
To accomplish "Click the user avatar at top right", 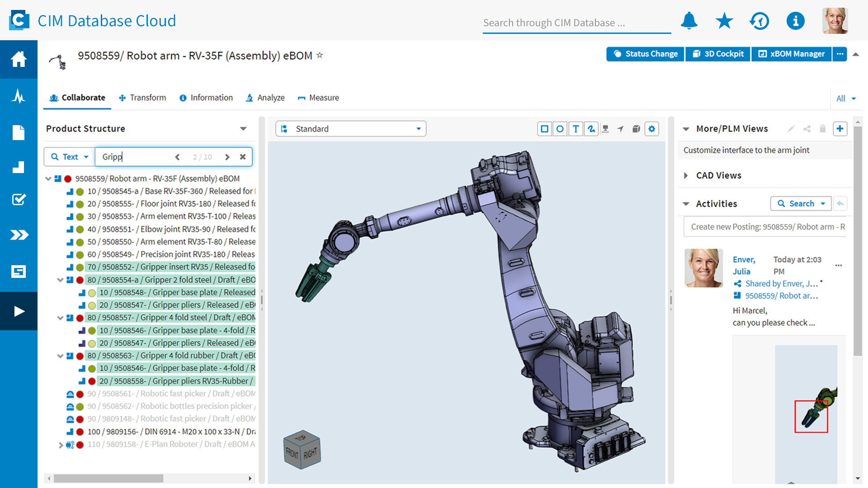I will click(x=835, y=21).
